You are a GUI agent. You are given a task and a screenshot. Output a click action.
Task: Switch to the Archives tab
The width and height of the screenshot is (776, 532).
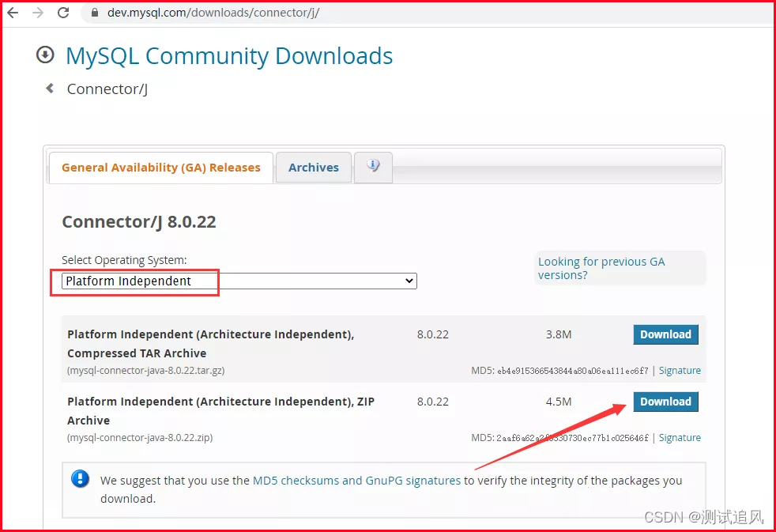click(x=314, y=168)
